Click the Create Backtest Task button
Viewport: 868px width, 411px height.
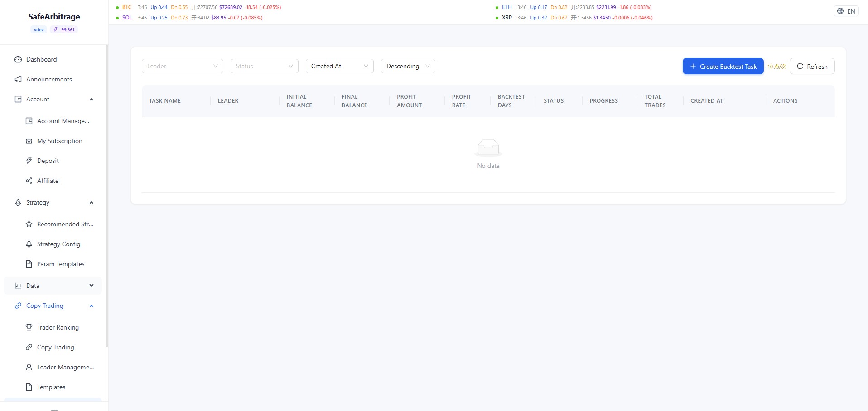tap(722, 66)
